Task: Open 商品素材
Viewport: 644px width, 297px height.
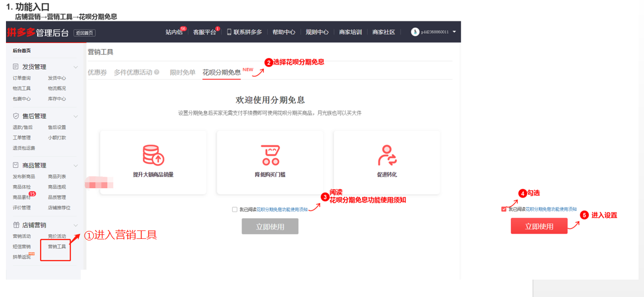Action: 21,197
